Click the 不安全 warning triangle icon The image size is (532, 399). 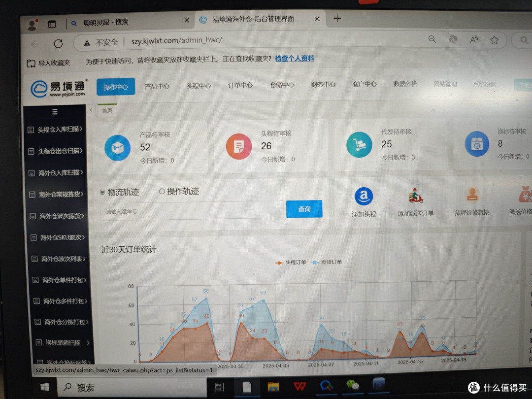click(87, 43)
